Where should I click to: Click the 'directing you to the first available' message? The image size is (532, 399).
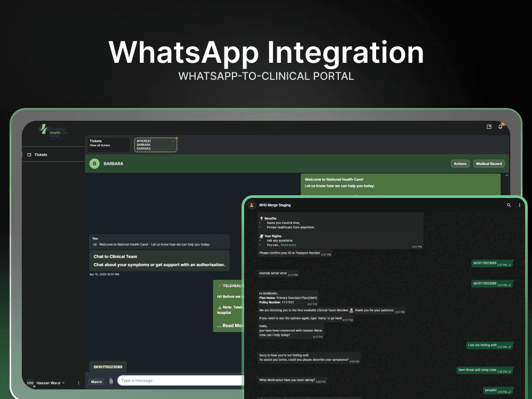[331, 311]
